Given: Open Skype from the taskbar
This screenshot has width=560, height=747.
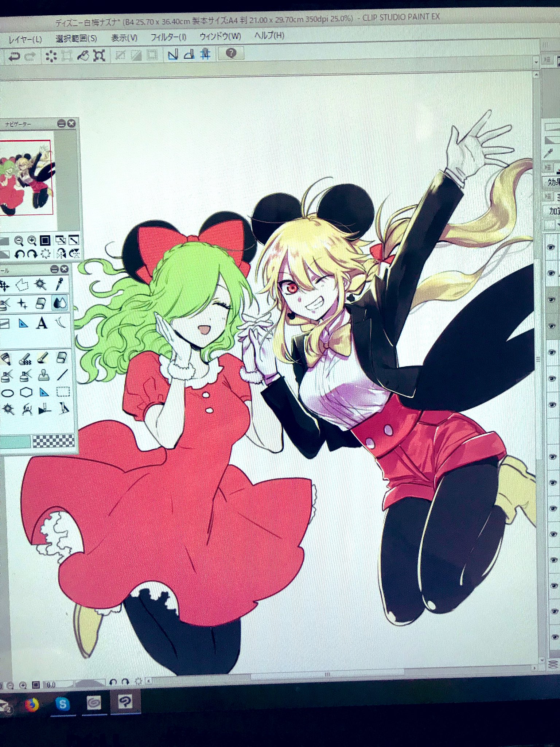Looking at the screenshot, I should 62,704.
